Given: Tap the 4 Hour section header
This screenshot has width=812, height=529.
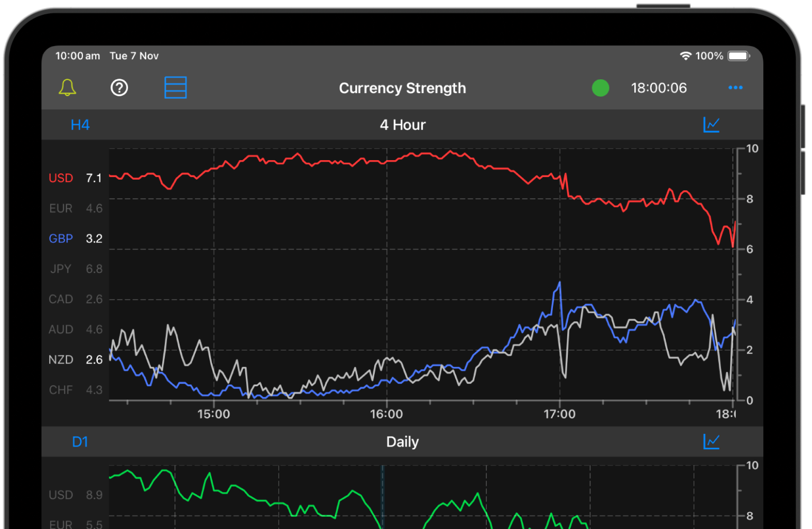Looking at the screenshot, I should (x=402, y=125).
